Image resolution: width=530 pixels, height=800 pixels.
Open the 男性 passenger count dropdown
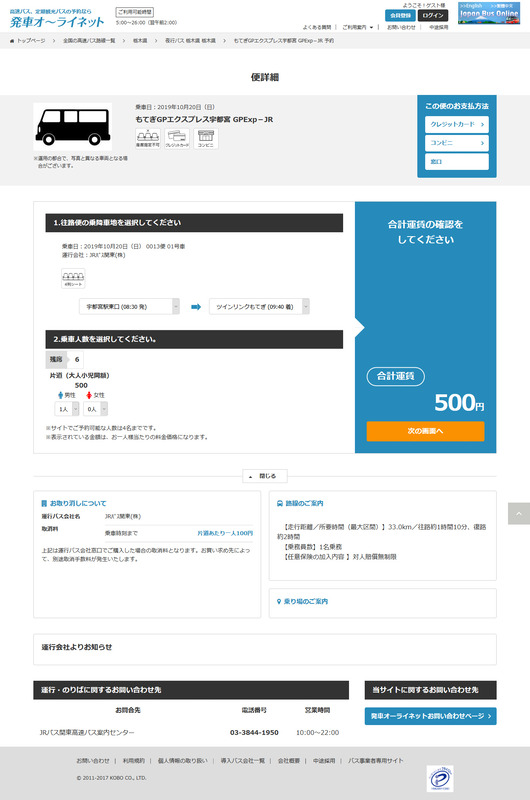[67, 409]
